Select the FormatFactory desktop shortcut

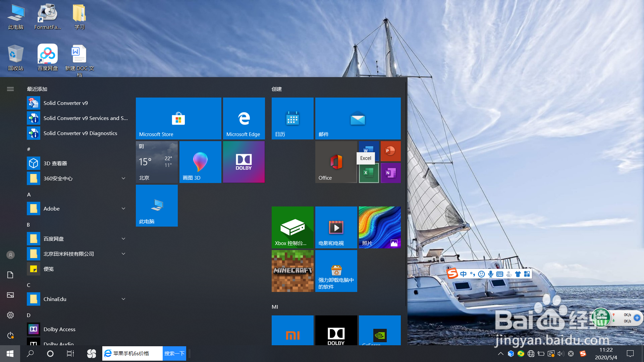click(48, 17)
